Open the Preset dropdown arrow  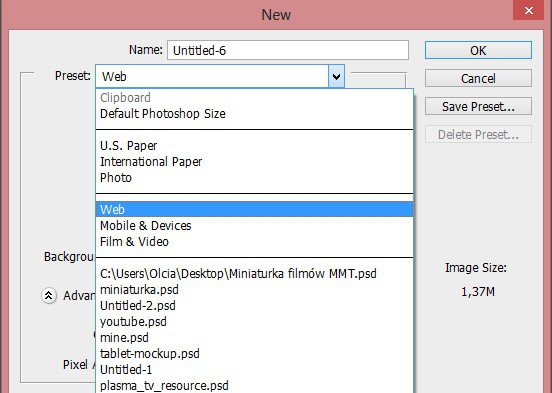coord(336,76)
